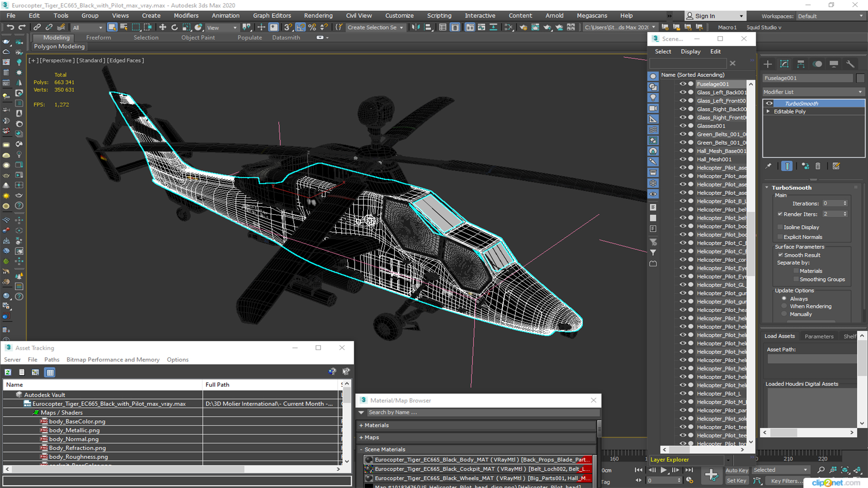Switch to the Object Paint ribbon tab
The width and height of the screenshot is (868, 488).
198,38
